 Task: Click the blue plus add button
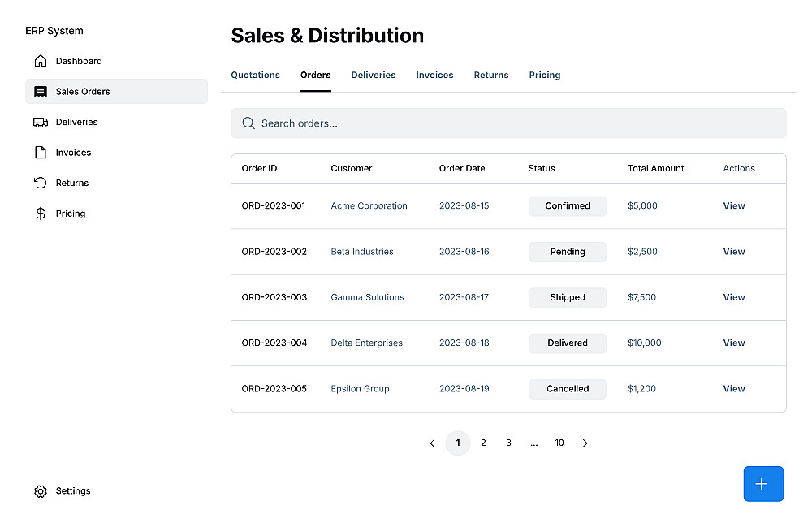point(763,484)
